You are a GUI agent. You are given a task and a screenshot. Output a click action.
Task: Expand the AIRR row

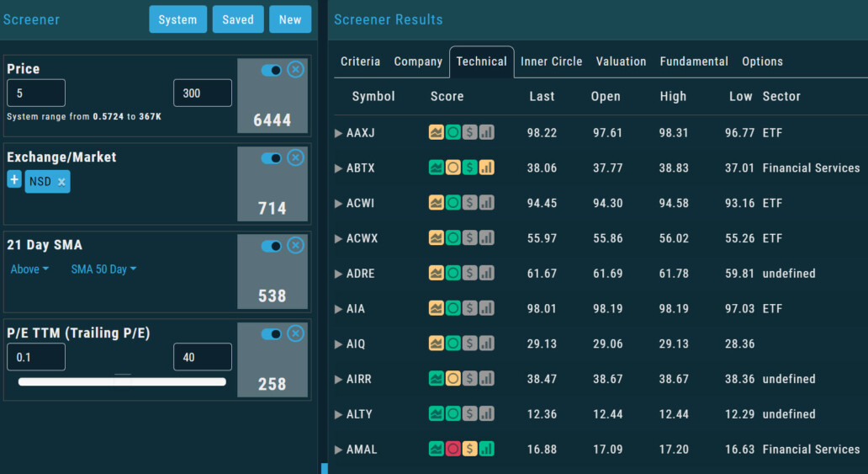coord(338,380)
